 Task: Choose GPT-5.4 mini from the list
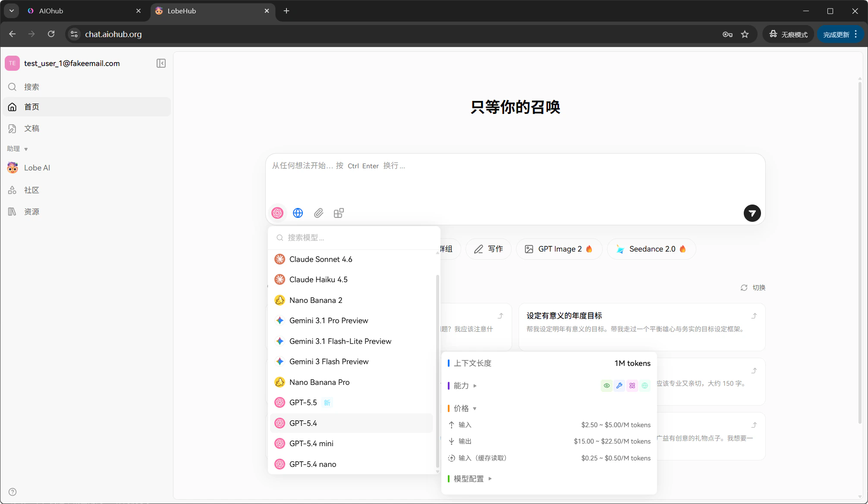click(351, 444)
